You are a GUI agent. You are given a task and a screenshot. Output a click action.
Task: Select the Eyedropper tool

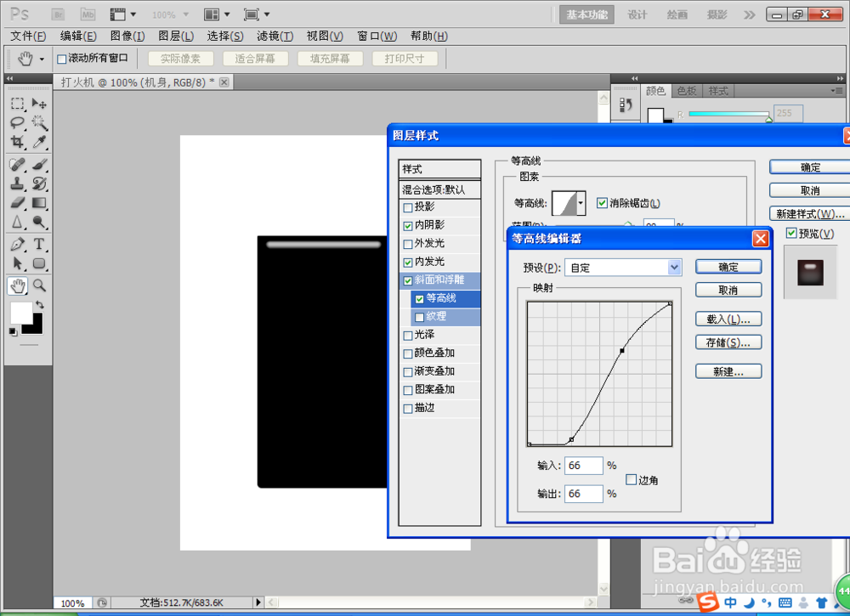click(39, 142)
